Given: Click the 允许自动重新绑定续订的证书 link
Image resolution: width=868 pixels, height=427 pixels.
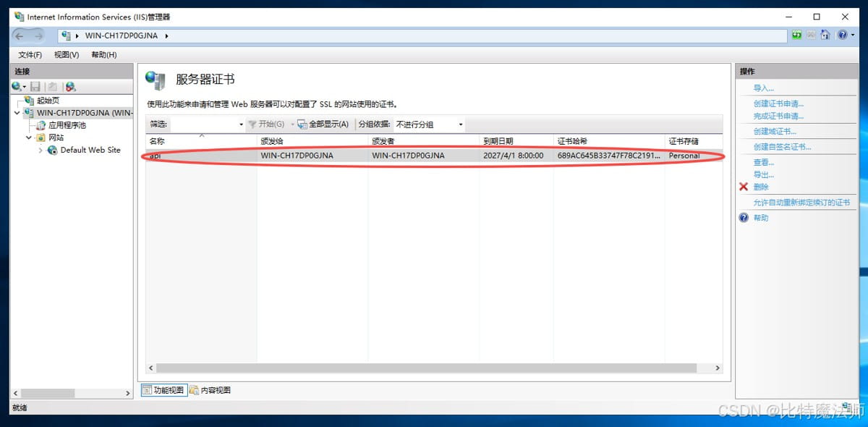Looking at the screenshot, I should pos(801,203).
